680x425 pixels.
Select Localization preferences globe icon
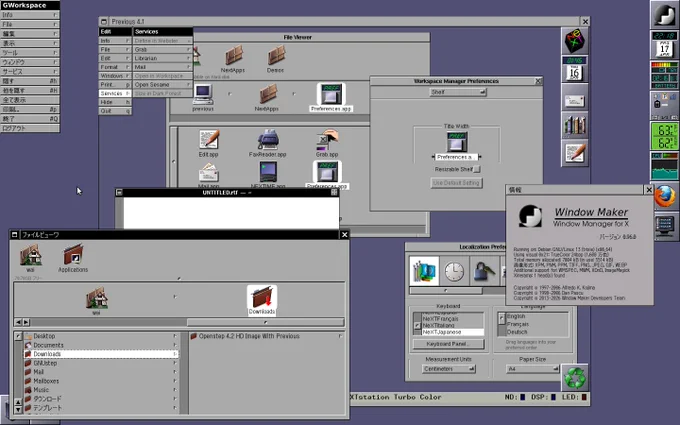click(x=424, y=271)
